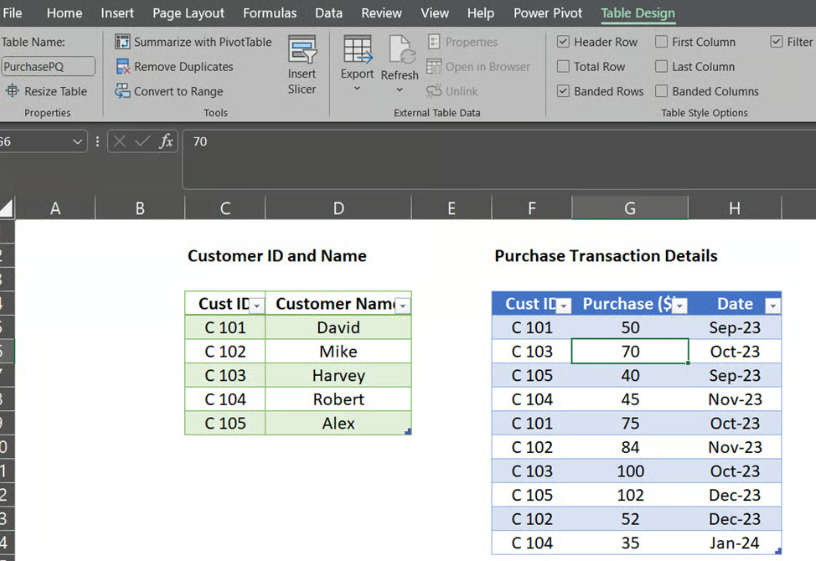Click the Insert Slicer icon
Screen dimensions: 816x561
[302, 52]
